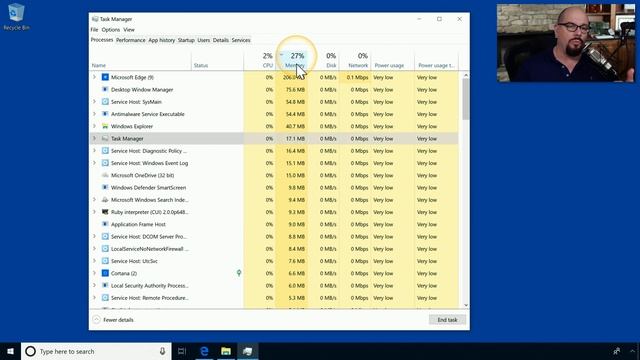Switch to the Users tab
Screen dimensions: 640x360
[203, 40]
